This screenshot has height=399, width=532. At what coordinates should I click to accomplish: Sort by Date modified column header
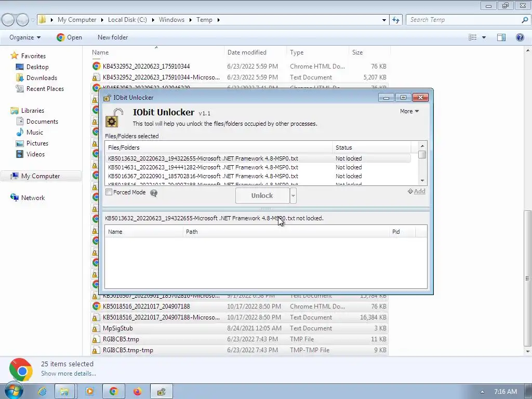(x=255, y=52)
